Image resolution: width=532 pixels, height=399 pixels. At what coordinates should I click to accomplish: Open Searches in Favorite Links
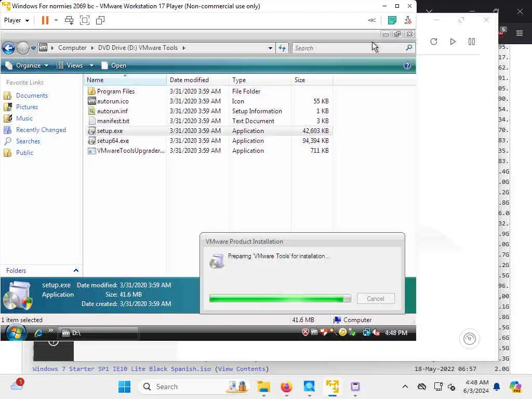click(x=28, y=141)
